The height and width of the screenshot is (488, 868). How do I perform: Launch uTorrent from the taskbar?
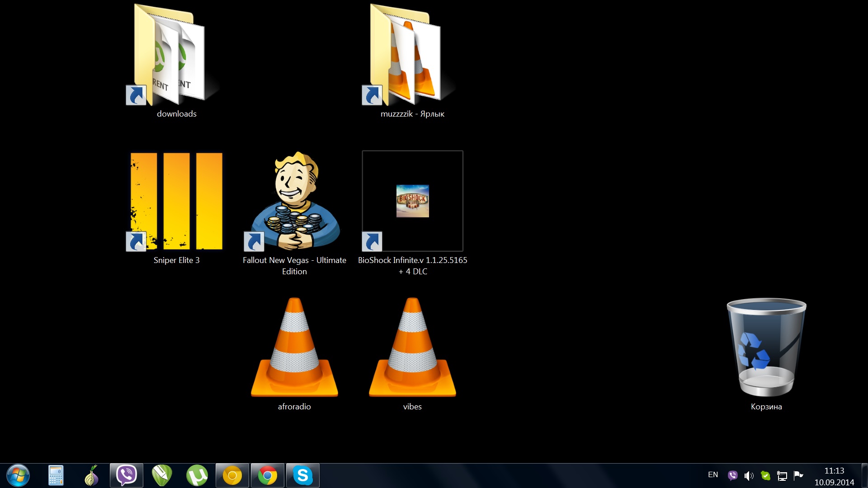tap(197, 475)
